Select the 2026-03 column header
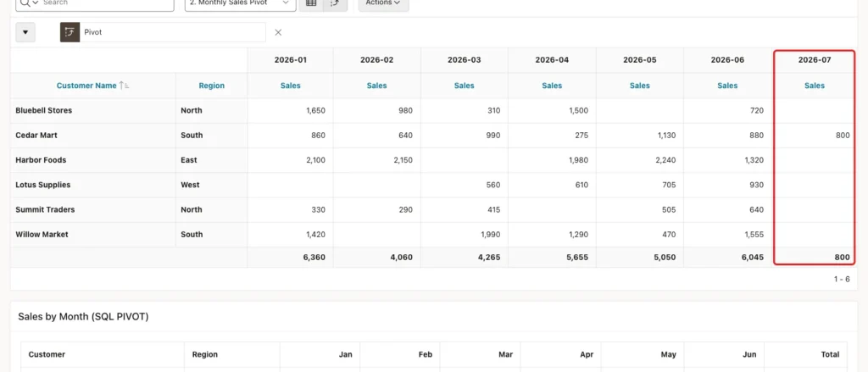This screenshot has width=868, height=372. click(464, 60)
